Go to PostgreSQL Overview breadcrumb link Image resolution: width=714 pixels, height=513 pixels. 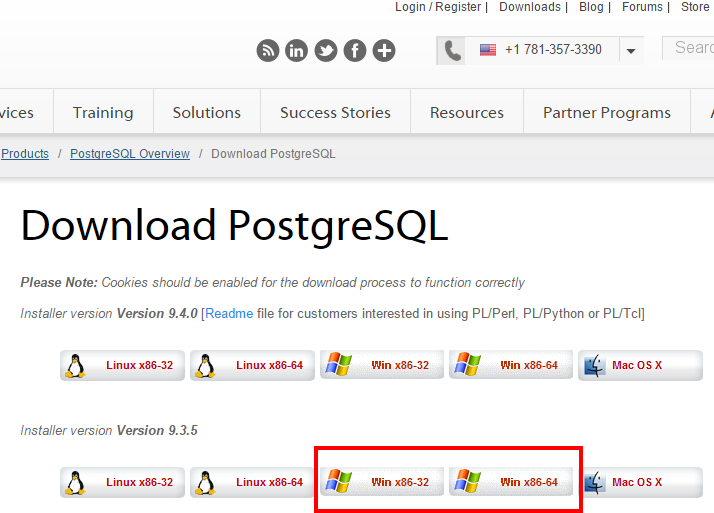click(x=130, y=154)
